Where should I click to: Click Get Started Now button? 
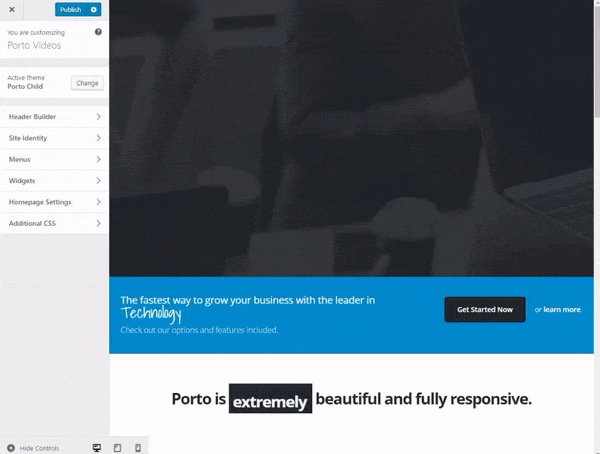(485, 309)
